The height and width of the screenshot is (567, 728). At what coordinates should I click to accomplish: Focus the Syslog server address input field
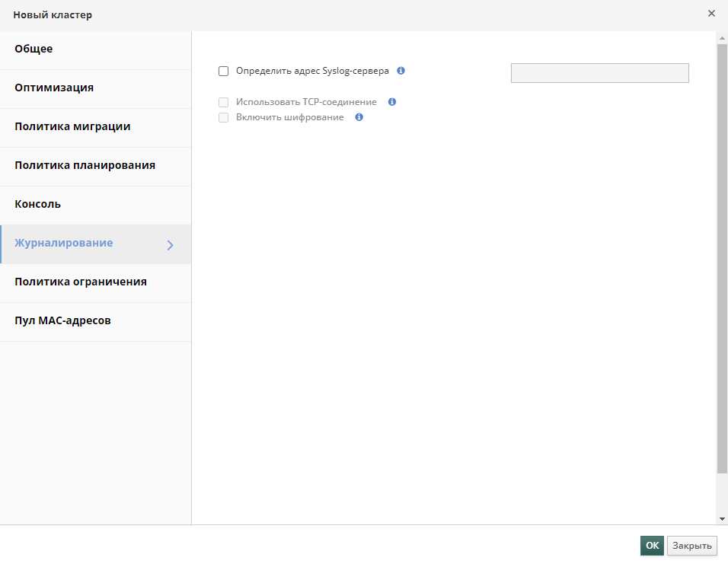[x=600, y=73]
